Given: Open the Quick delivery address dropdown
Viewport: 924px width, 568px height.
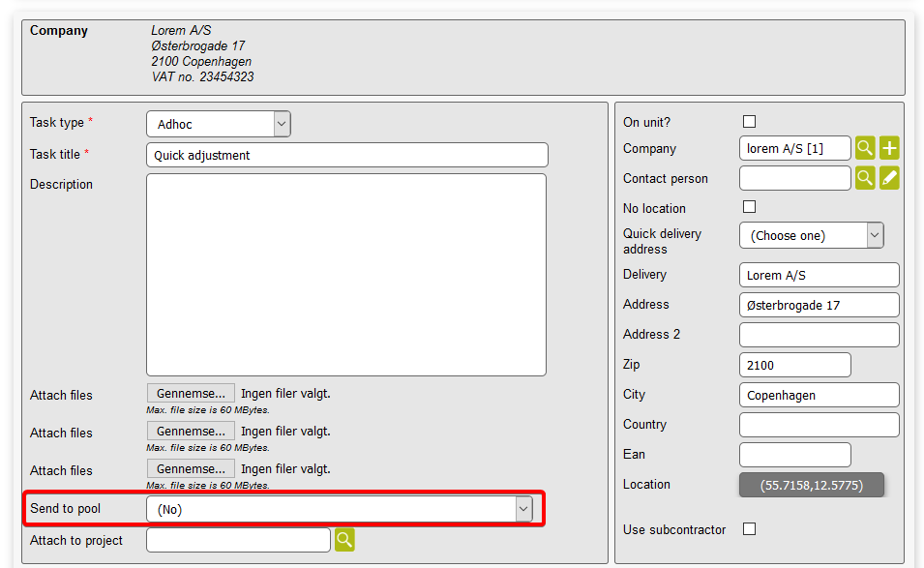Looking at the screenshot, I should click(x=811, y=235).
